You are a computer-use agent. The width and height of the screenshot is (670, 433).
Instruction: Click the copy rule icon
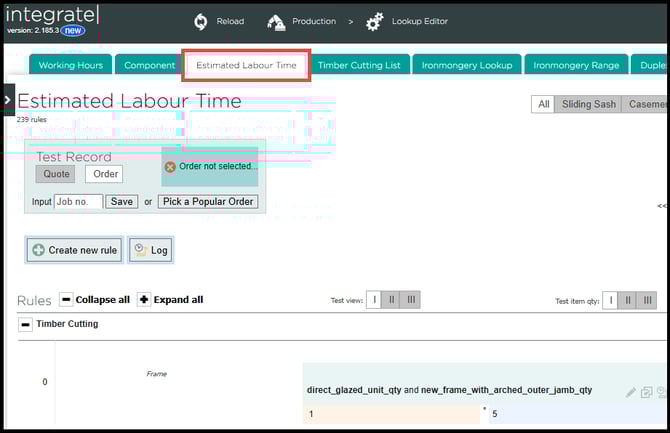coord(647,393)
